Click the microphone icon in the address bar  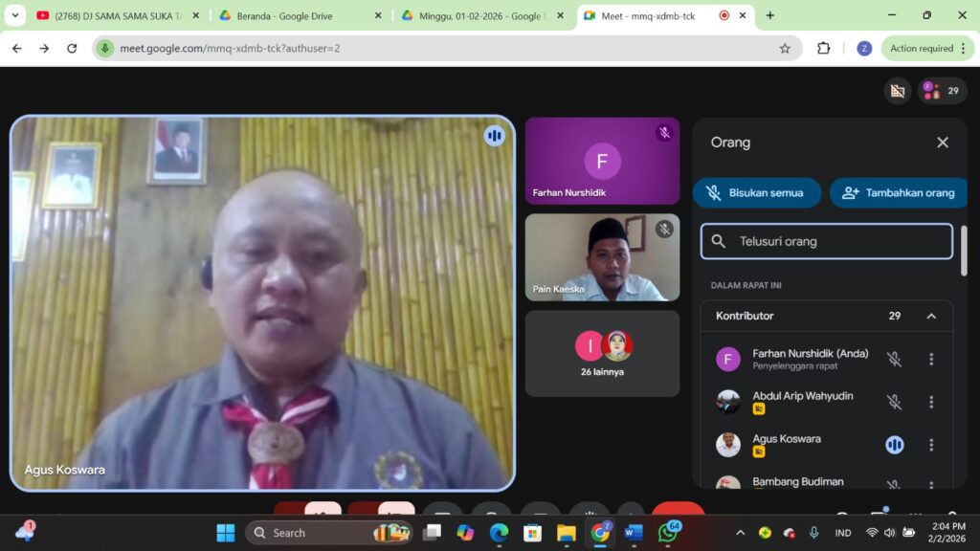105,48
